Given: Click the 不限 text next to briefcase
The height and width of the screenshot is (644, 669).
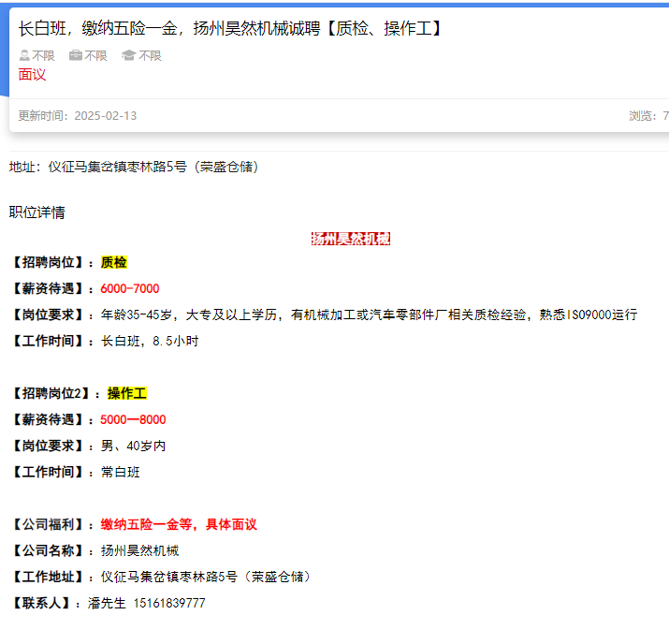Looking at the screenshot, I should tap(95, 55).
